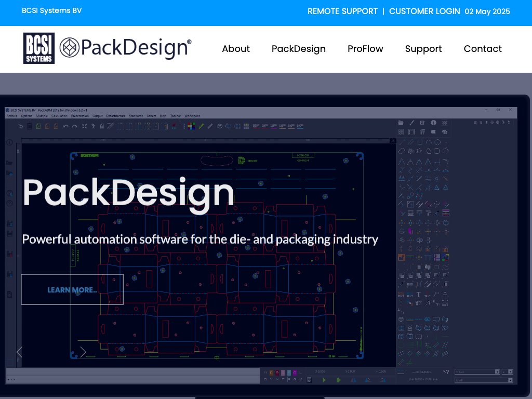532x399 pixels.
Task: Click the redo arrow in PackAdM toolbar
Action: (74, 126)
